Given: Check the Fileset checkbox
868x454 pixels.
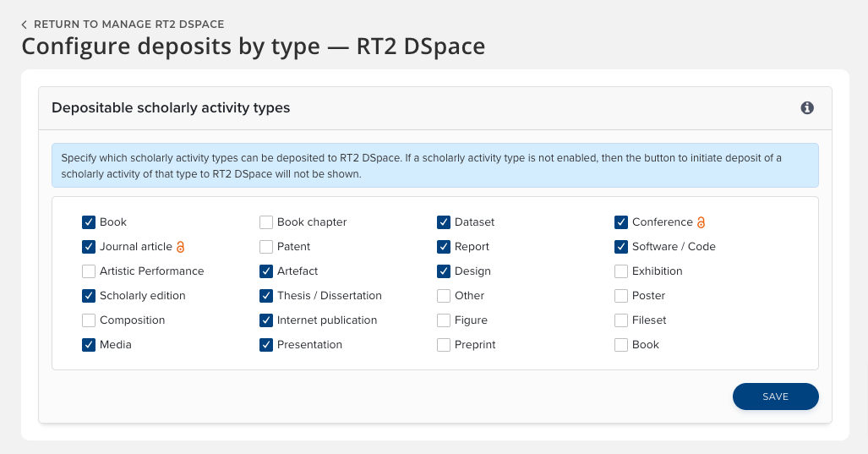Looking at the screenshot, I should [621, 320].
